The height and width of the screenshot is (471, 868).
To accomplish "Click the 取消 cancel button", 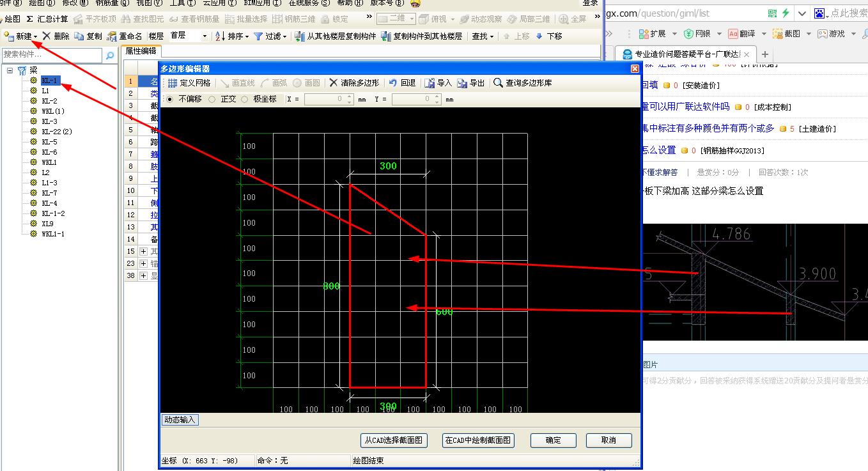I will (608, 440).
